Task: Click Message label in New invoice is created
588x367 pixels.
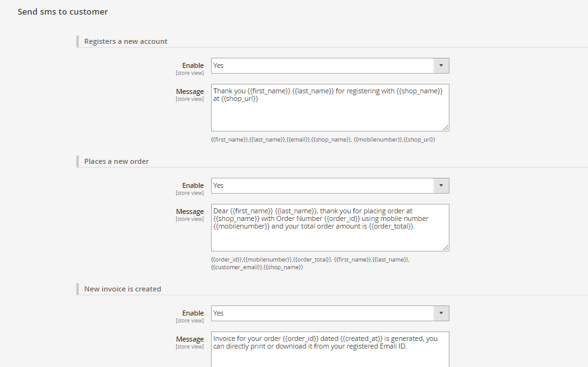Action: coord(190,339)
